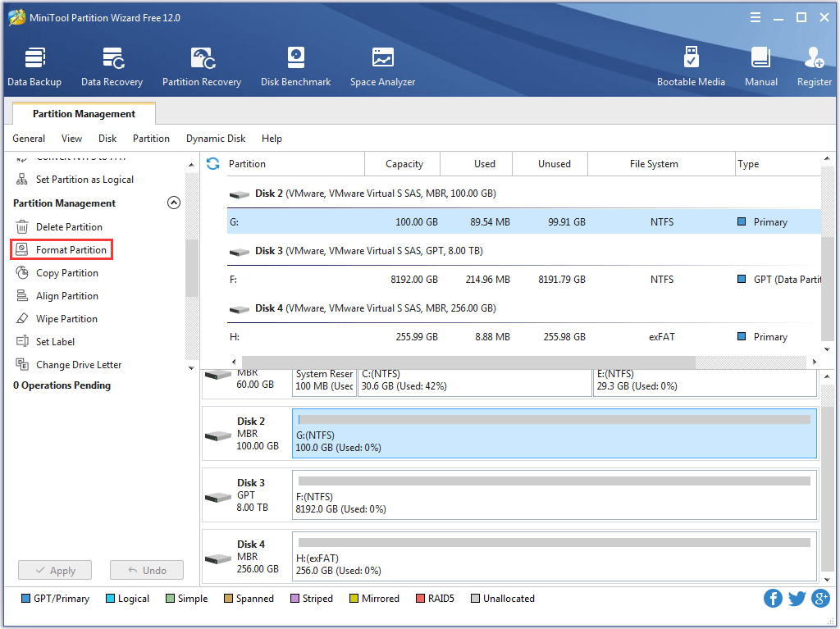840x629 pixels.
Task: Create Bootable Media
Action: coord(691,66)
